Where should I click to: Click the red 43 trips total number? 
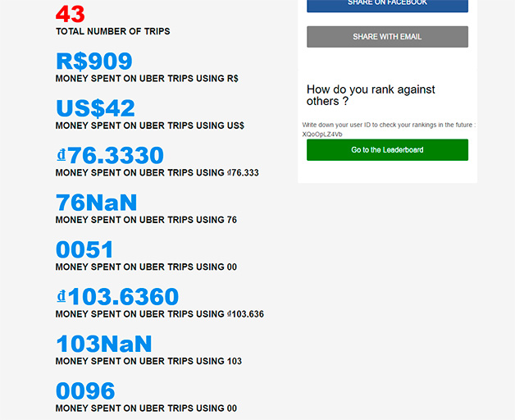point(71,14)
